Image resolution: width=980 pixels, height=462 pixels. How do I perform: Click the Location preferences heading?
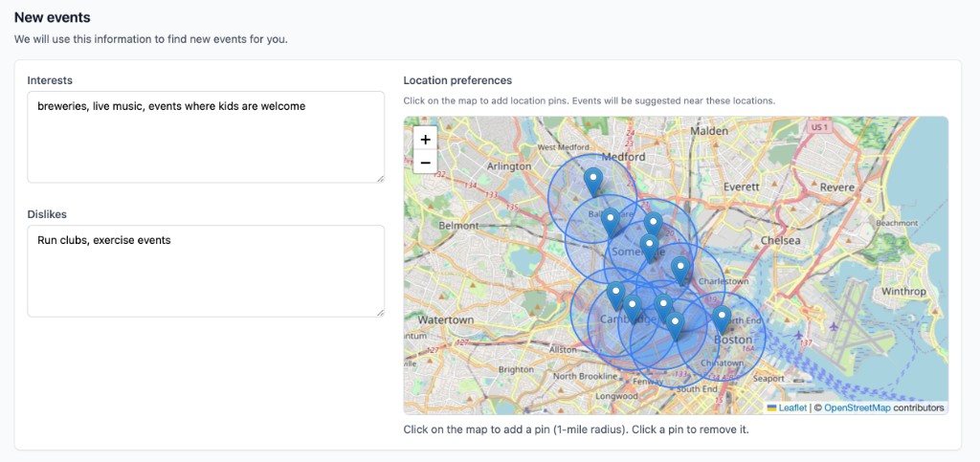coord(457,80)
